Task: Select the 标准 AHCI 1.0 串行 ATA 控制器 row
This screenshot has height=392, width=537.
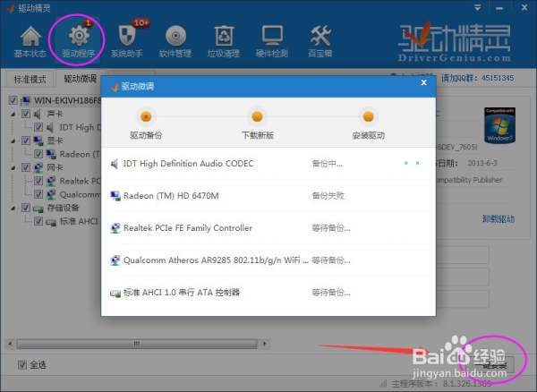Action: 268,293
